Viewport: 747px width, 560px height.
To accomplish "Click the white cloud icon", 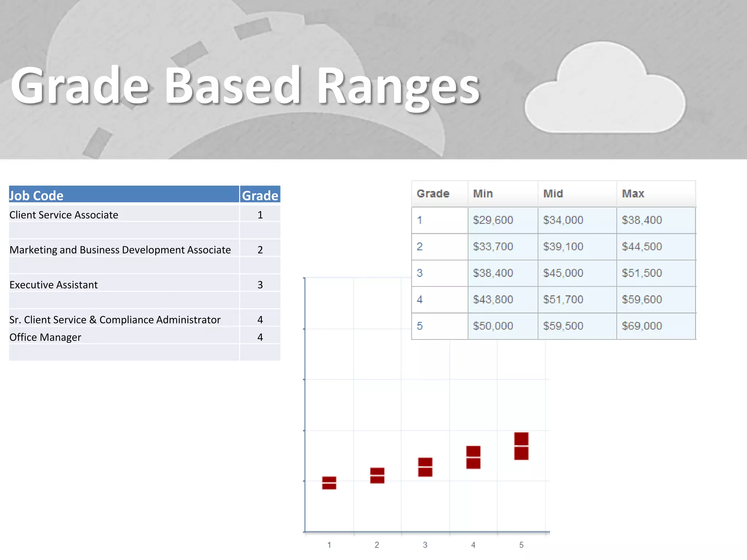I will pyautogui.click(x=605, y=91).
